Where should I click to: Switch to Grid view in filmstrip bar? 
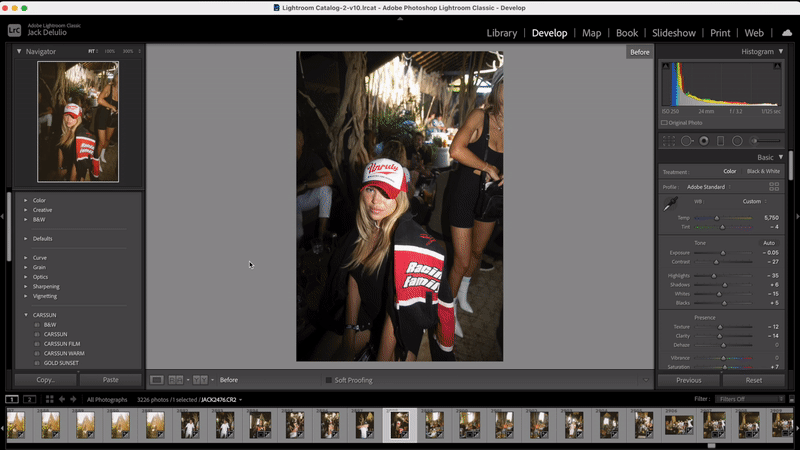pos(49,399)
